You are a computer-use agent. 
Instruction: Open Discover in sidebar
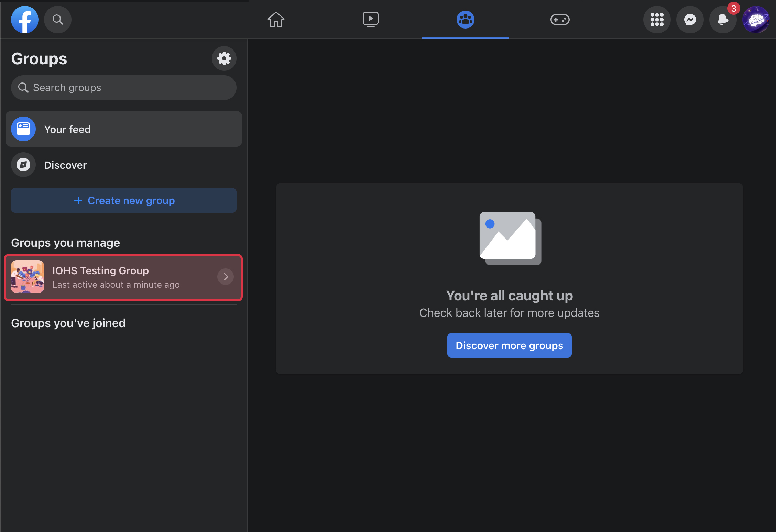click(65, 165)
